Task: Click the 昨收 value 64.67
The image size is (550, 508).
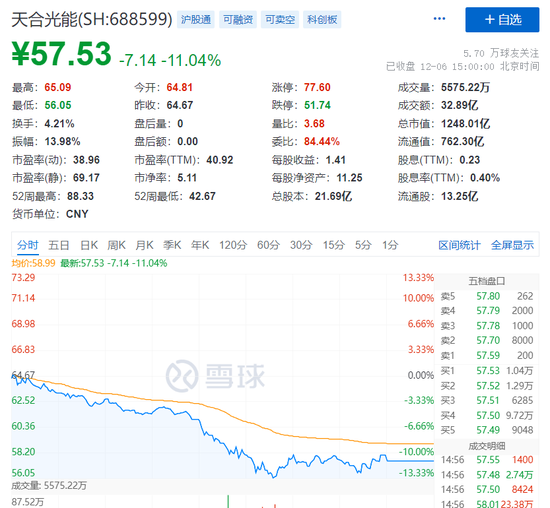Action: (x=180, y=105)
